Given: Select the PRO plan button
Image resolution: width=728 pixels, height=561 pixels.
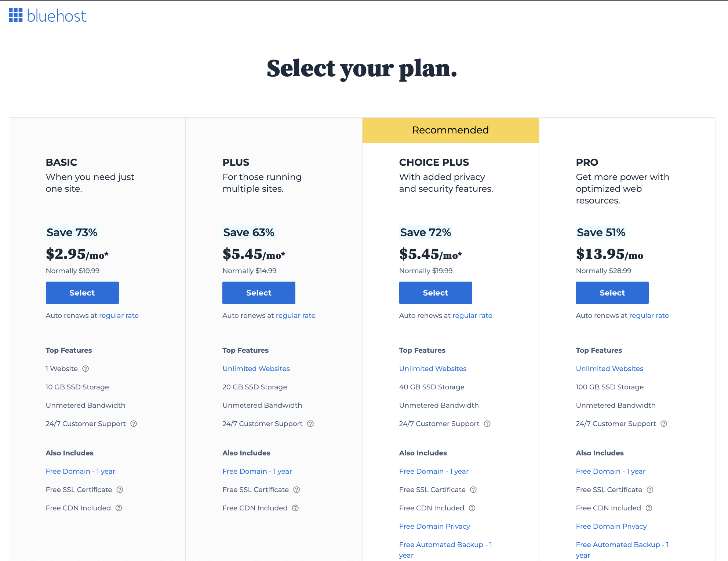Looking at the screenshot, I should (612, 292).
